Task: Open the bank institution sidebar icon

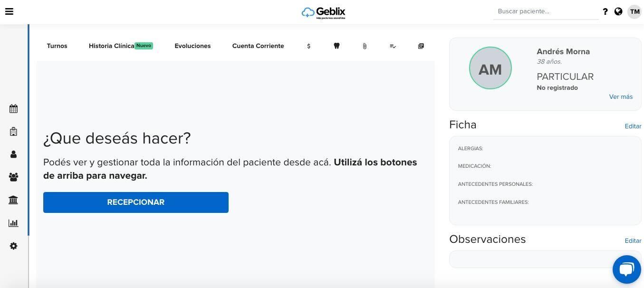Action: [x=13, y=200]
